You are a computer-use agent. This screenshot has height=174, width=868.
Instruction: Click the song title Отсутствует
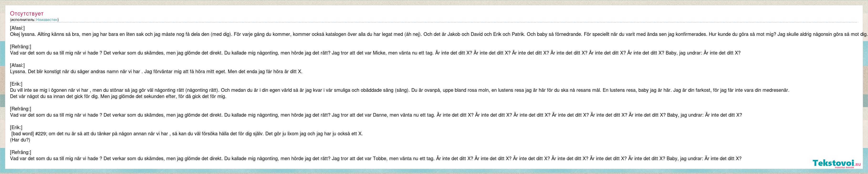click(x=27, y=14)
